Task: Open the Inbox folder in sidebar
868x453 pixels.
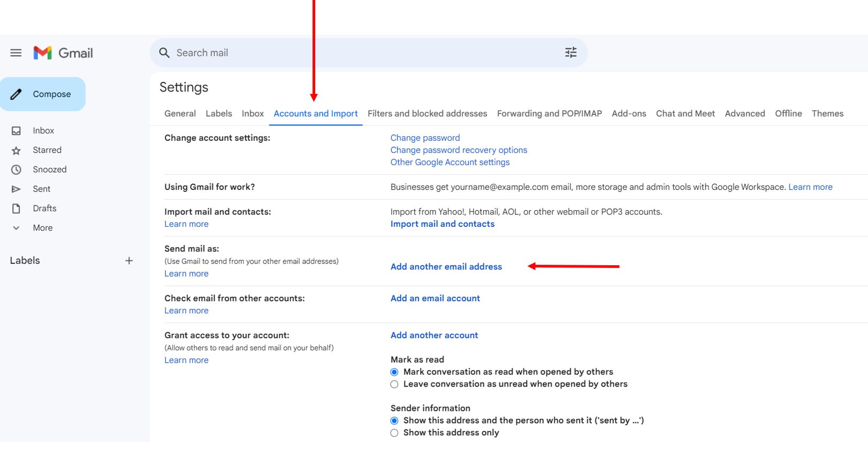Action: coord(43,130)
